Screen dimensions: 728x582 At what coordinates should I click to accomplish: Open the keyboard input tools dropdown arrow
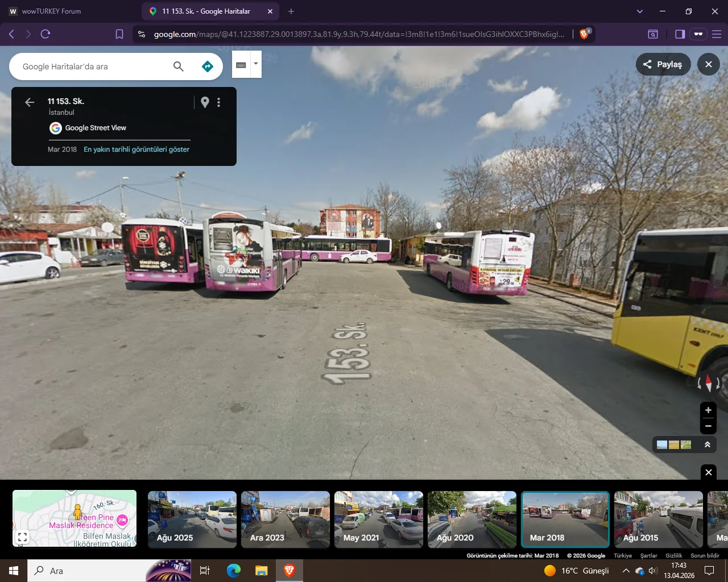(x=256, y=64)
